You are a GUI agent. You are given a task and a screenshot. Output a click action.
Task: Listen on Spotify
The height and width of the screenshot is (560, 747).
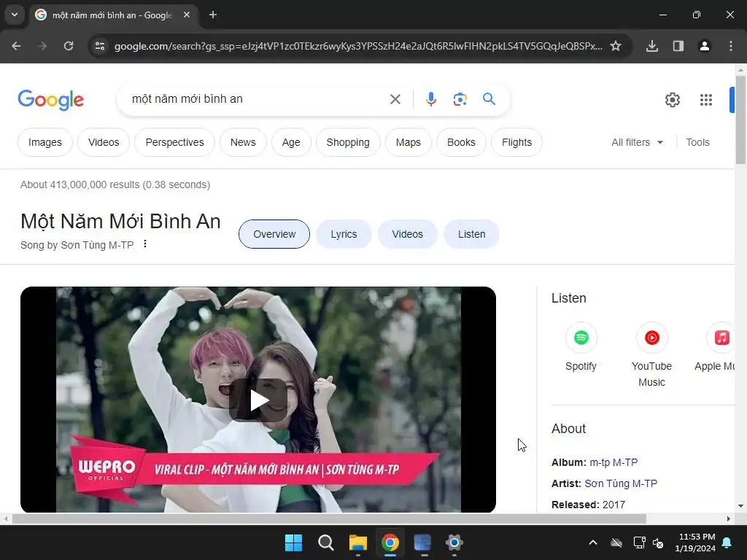[581, 348]
